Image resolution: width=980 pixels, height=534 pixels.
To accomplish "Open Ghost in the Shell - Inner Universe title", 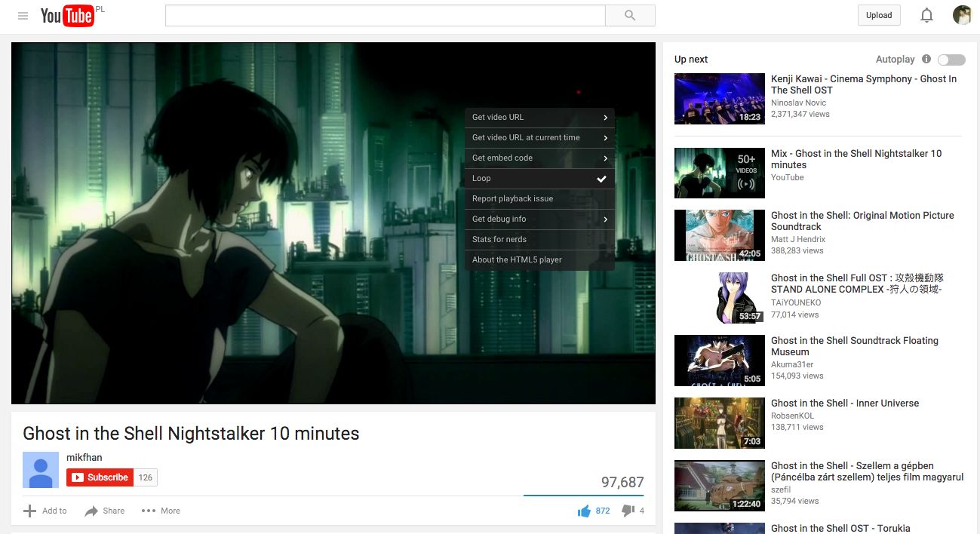I will (x=845, y=403).
